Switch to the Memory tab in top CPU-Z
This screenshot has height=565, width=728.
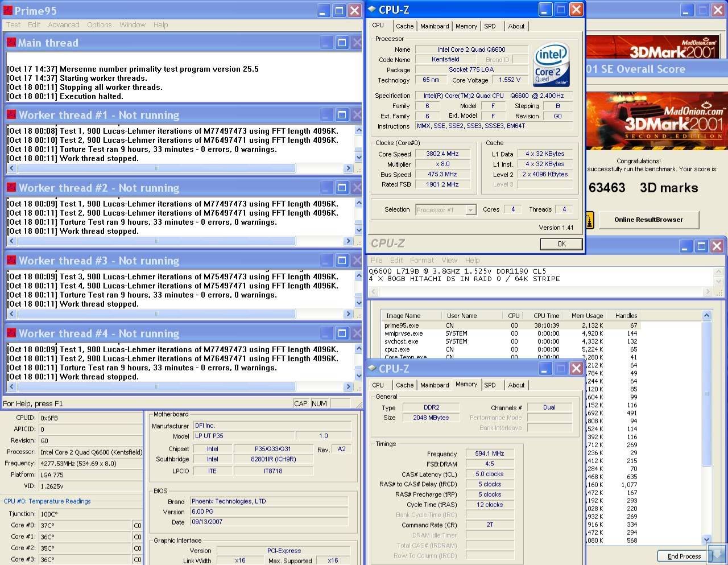[x=466, y=26]
